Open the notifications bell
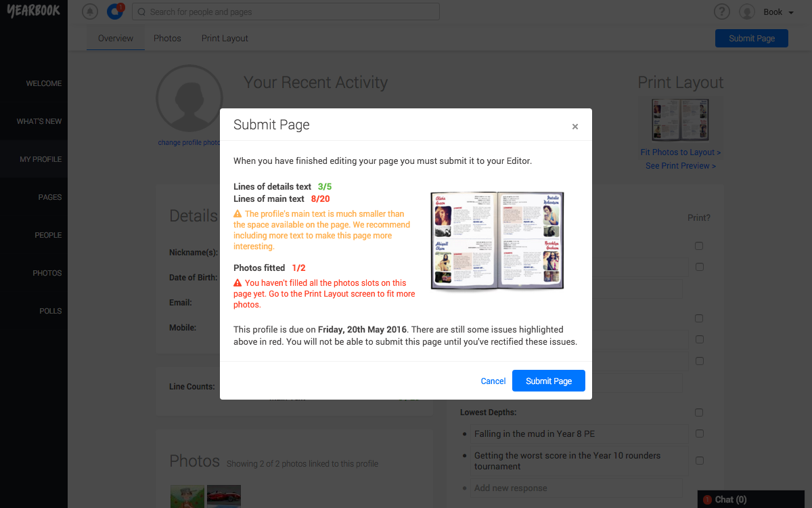 (x=89, y=12)
